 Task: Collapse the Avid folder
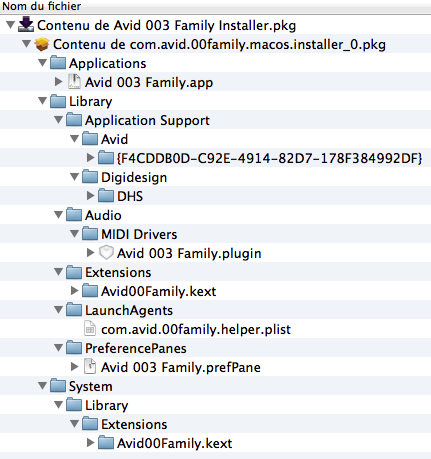click(x=75, y=139)
